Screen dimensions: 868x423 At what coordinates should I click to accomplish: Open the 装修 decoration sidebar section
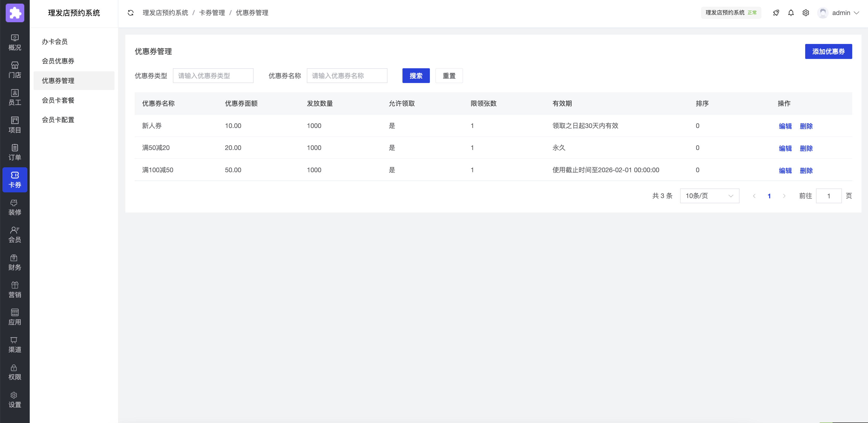click(x=15, y=207)
